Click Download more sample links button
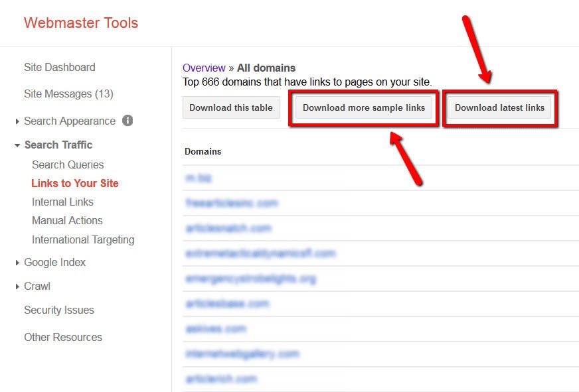 364,107
